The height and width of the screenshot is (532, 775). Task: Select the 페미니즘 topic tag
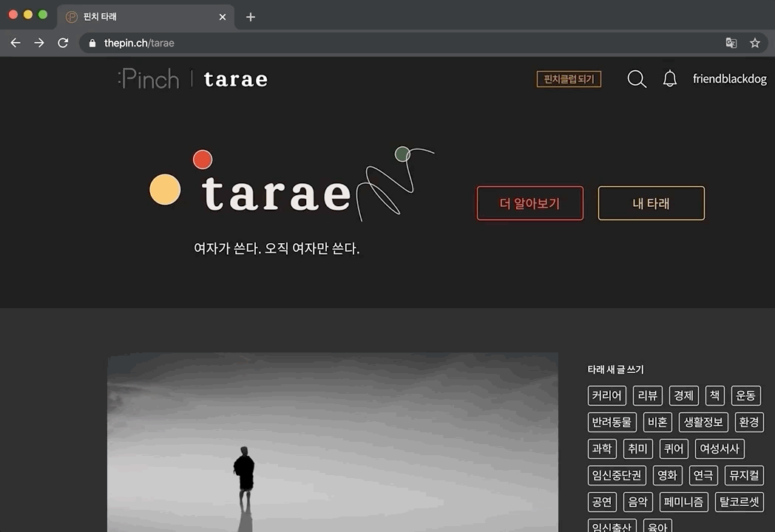tap(683, 502)
